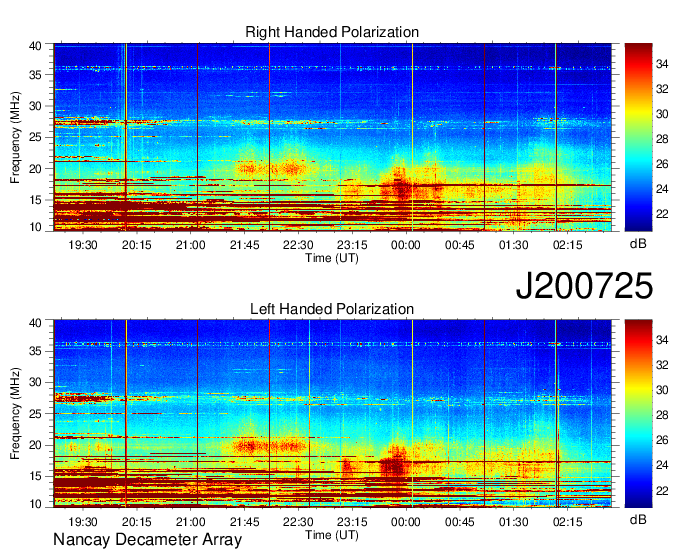Click the 34 dB label on bottom colorbar

tap(662, 340)
